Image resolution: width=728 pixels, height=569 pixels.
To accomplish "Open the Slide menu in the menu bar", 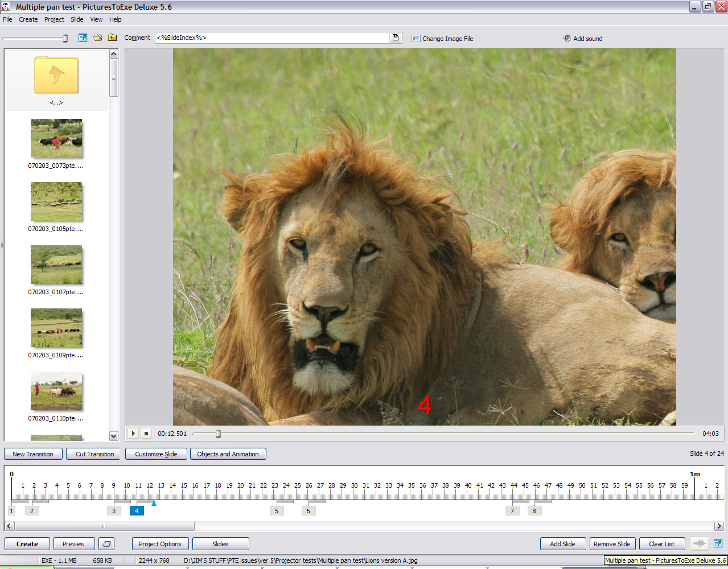I will point(77,19).
